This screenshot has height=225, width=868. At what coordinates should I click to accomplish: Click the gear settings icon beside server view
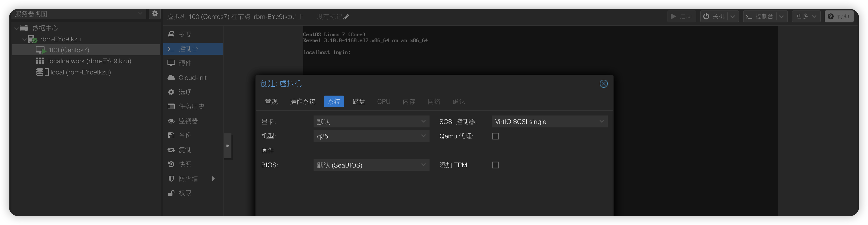pyautogui.click(x=155, y=14)
